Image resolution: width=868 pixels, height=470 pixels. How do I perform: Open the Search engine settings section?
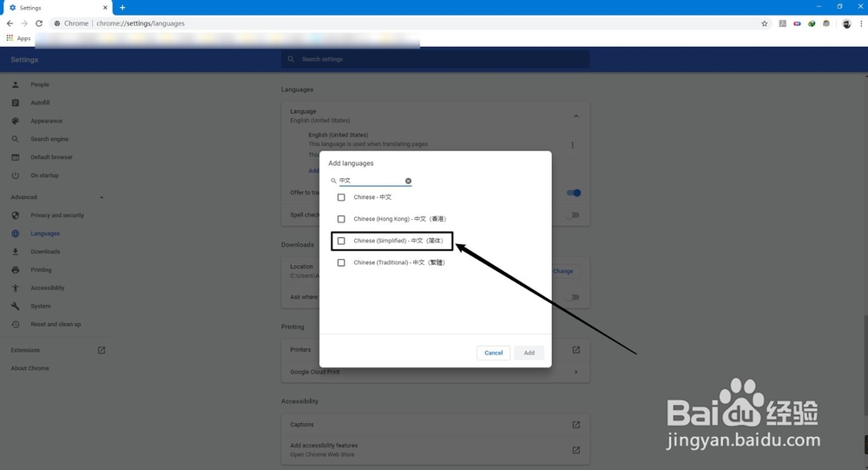point(49,139)
